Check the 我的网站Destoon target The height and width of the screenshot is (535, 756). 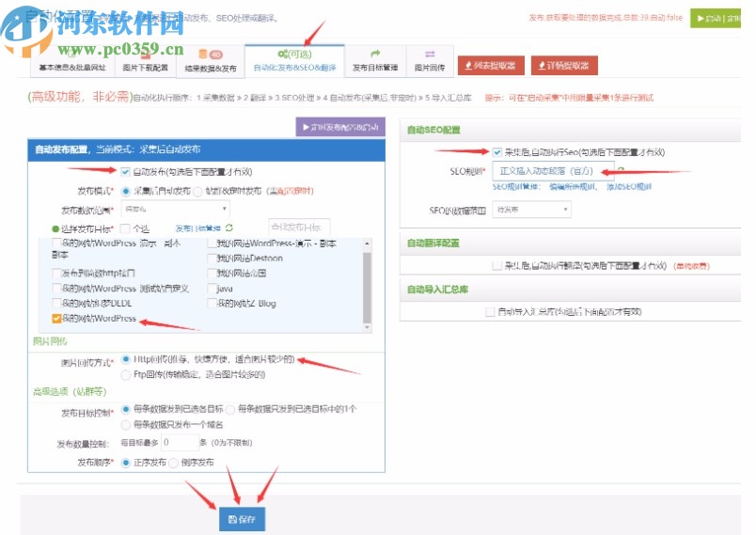tap(212, 259)
